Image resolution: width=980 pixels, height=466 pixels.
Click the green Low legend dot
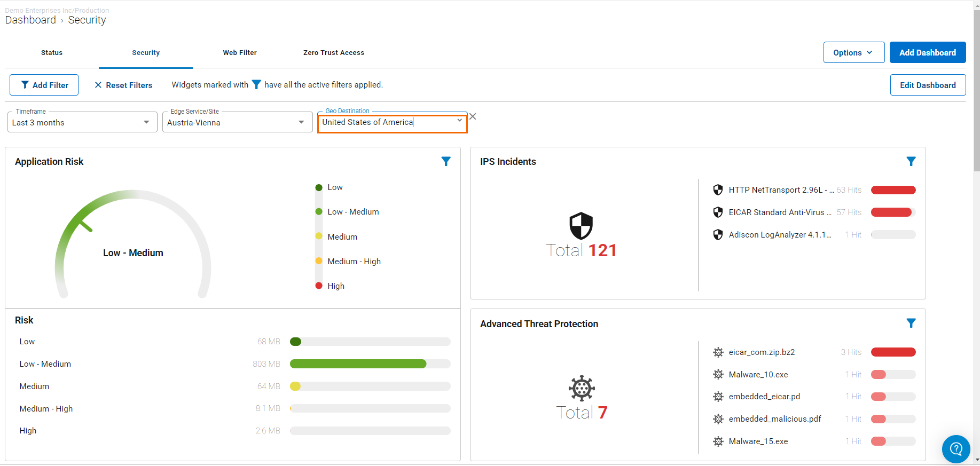coord(319,187)
